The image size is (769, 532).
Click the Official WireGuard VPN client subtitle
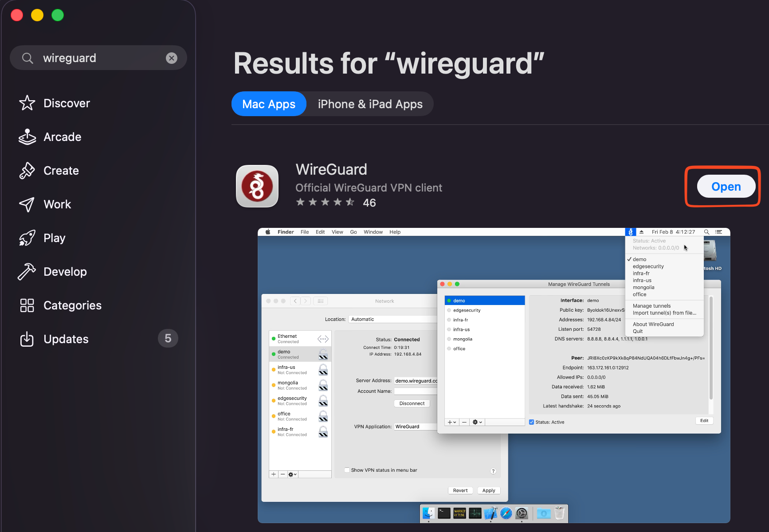(x=369, y=188)
